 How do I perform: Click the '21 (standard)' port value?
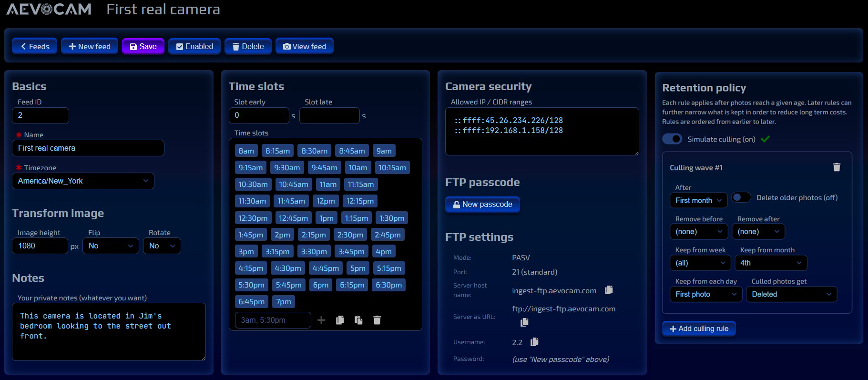tap(534, 272)
